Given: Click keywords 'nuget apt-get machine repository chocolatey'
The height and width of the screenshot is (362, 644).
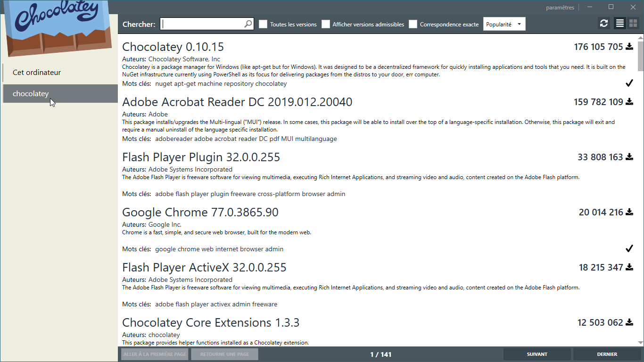Looking at the screenshot, I should (221, 84).
